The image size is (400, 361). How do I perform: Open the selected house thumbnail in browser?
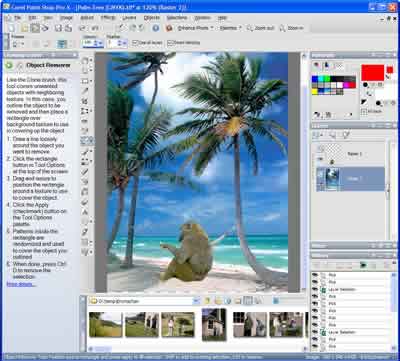(214, 325)
